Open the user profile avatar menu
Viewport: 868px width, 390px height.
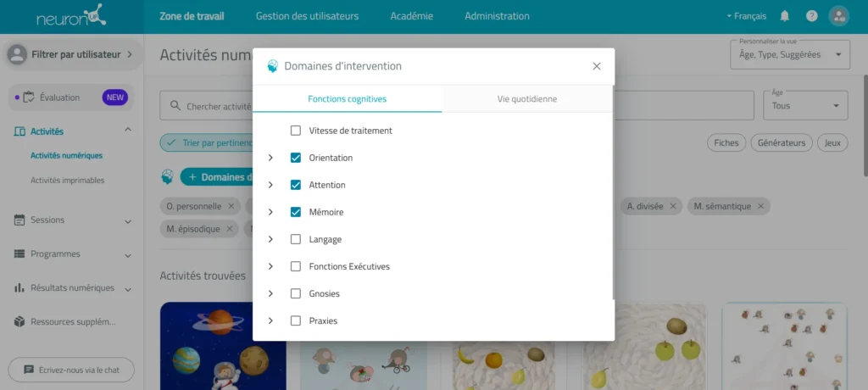click(838, 16)
